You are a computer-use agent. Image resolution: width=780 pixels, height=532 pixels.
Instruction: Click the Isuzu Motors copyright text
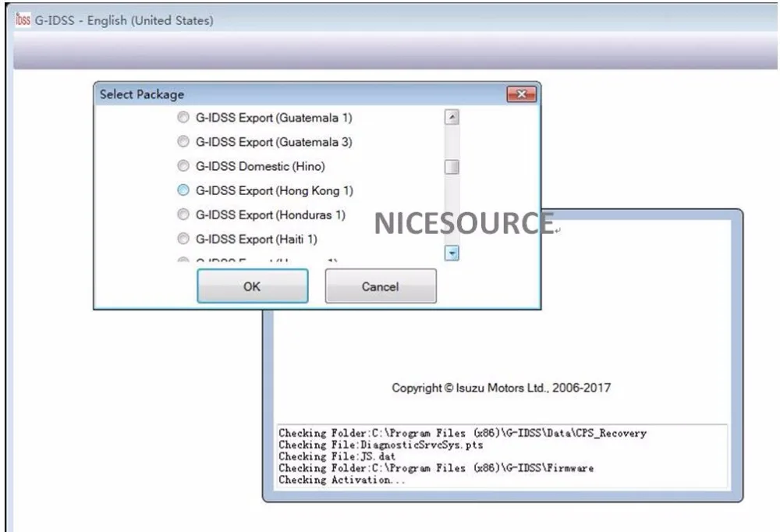coord(501,388)
